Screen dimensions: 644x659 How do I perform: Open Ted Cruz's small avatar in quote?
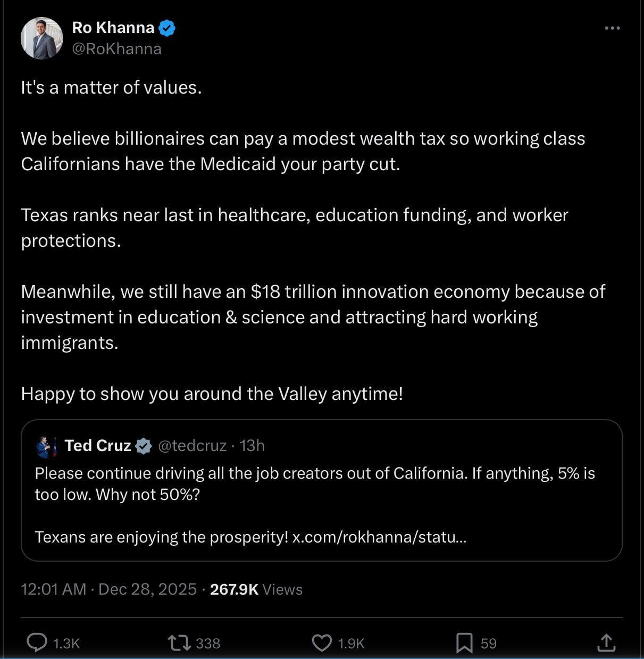pos(47,446)
